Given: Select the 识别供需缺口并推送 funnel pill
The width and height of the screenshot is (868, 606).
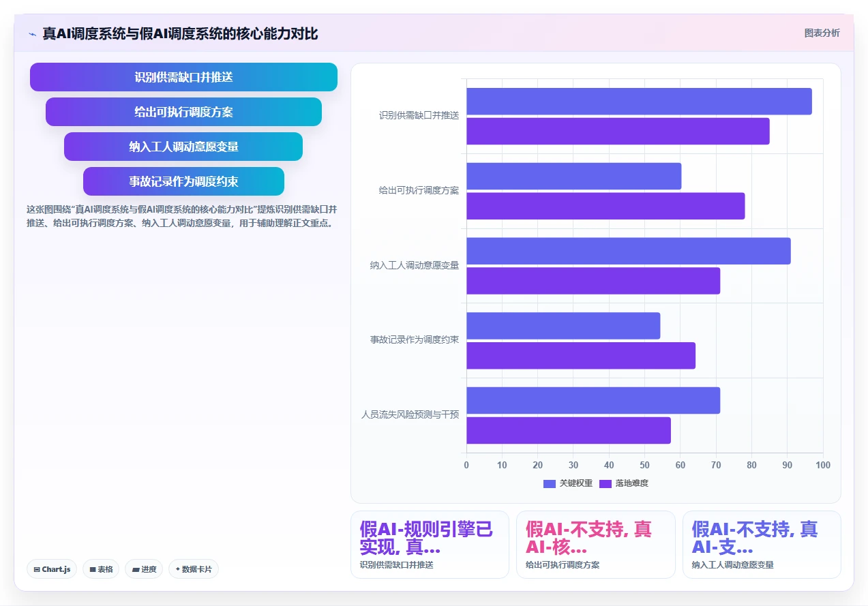Looking at the screenshot, I should click(x=183, y=77).
